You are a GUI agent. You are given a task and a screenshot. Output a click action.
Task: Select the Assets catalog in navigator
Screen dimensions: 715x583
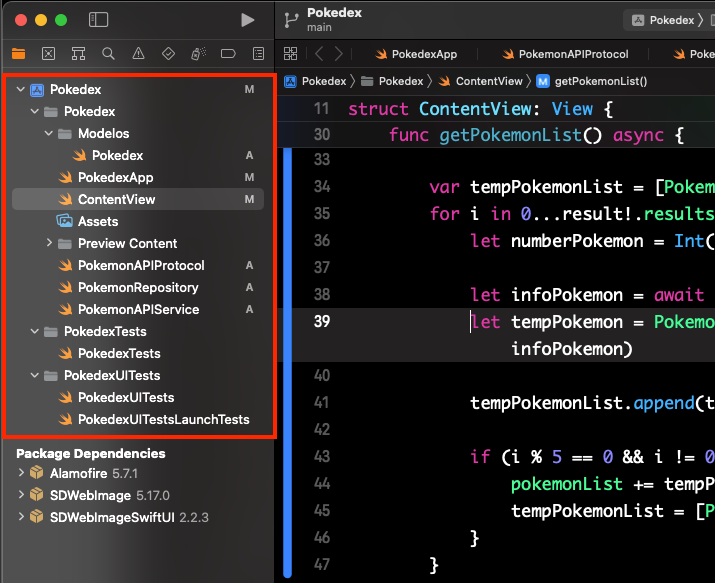pyautogui.click(x=98, y=221)
